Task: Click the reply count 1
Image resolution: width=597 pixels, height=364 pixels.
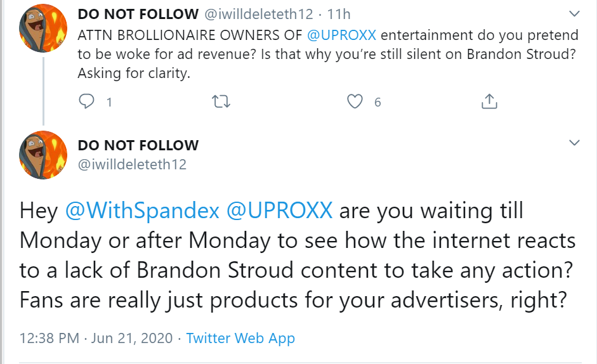Action: (109, 102)
